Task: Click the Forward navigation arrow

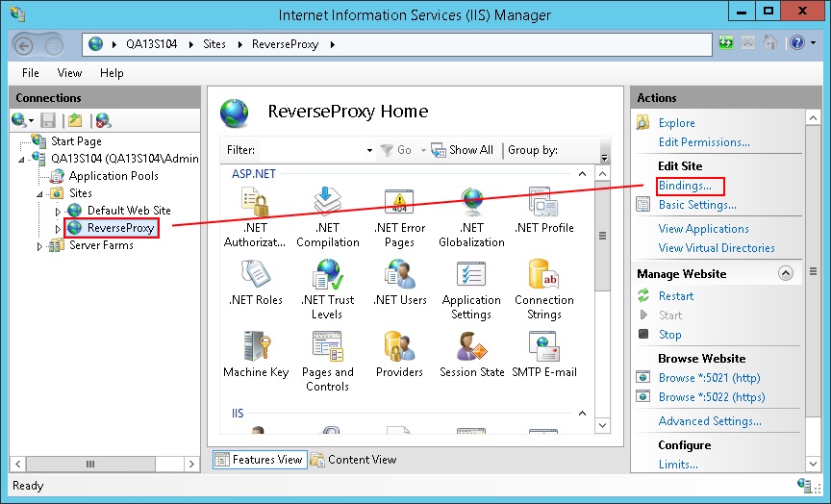Action: click(x=54, y=46)
